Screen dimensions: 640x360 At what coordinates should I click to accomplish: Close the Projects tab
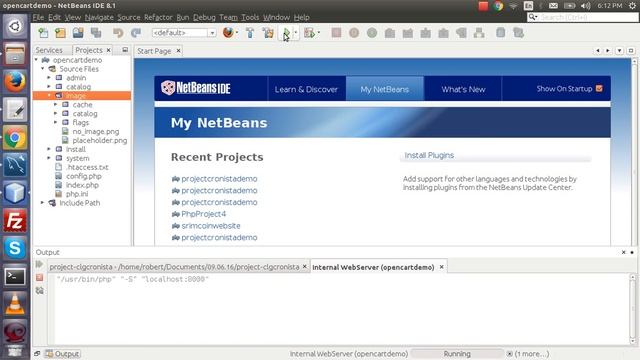point(109,50)
